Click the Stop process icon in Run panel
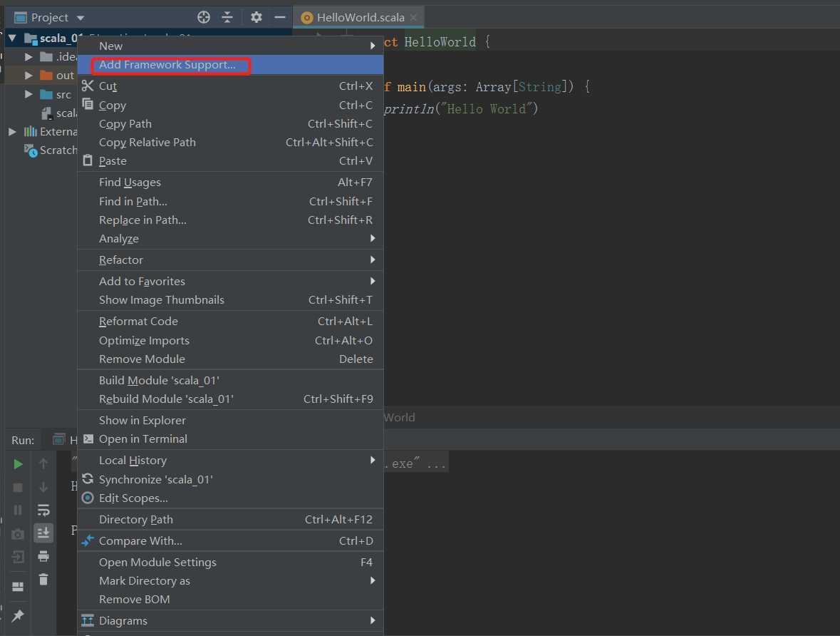 18,488
